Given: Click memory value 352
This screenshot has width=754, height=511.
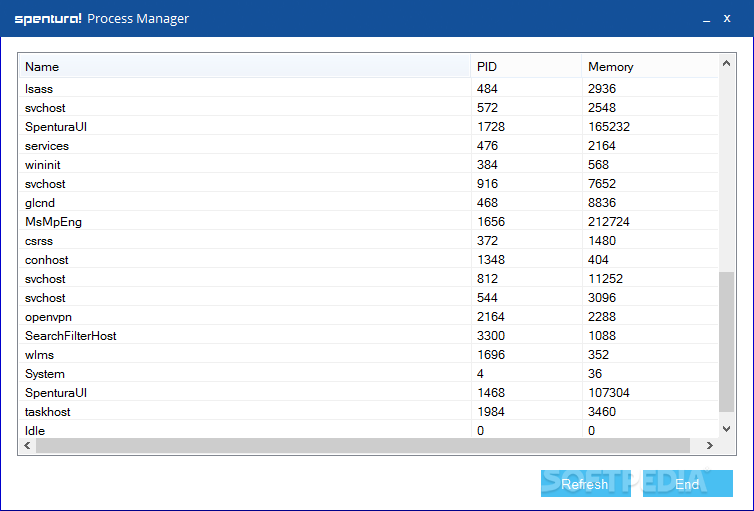Looking at the screenshot, I should [x=598, y=354].
